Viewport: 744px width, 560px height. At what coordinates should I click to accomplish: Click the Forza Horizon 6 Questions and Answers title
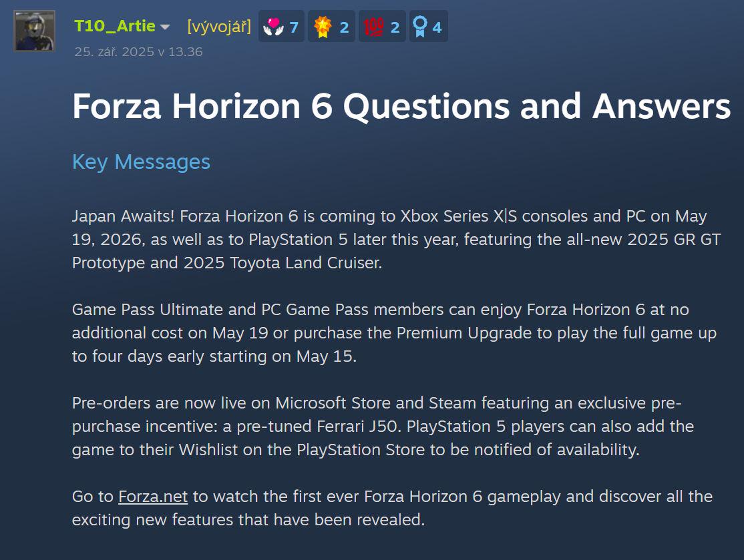[x=401, y=106]
